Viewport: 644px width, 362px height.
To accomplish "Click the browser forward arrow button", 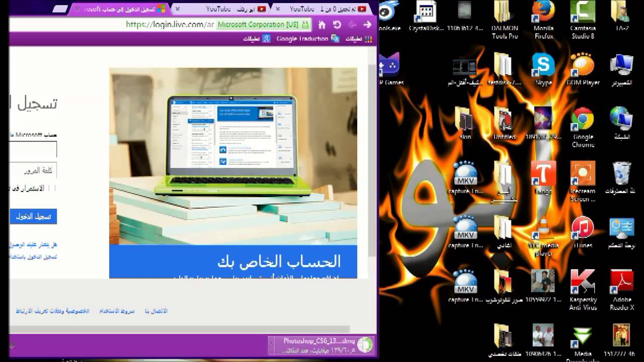I will pyautogui.click(x=367, y=25).
